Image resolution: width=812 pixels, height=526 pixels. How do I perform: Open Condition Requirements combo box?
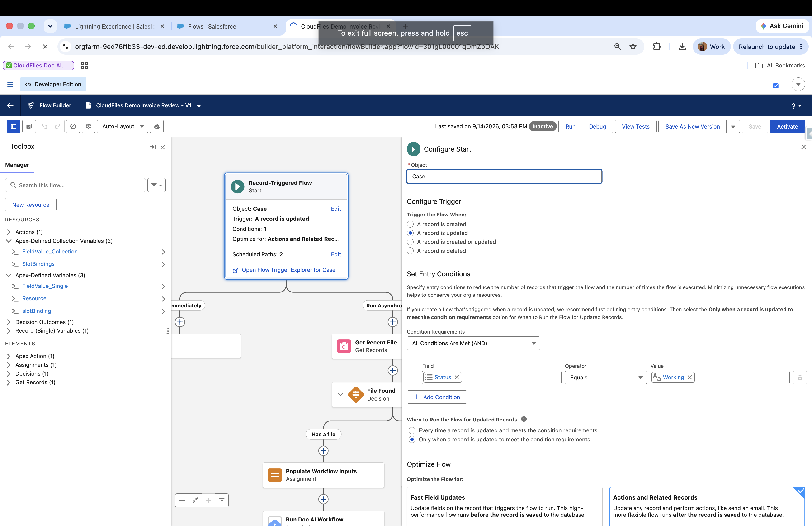[473, 343]
